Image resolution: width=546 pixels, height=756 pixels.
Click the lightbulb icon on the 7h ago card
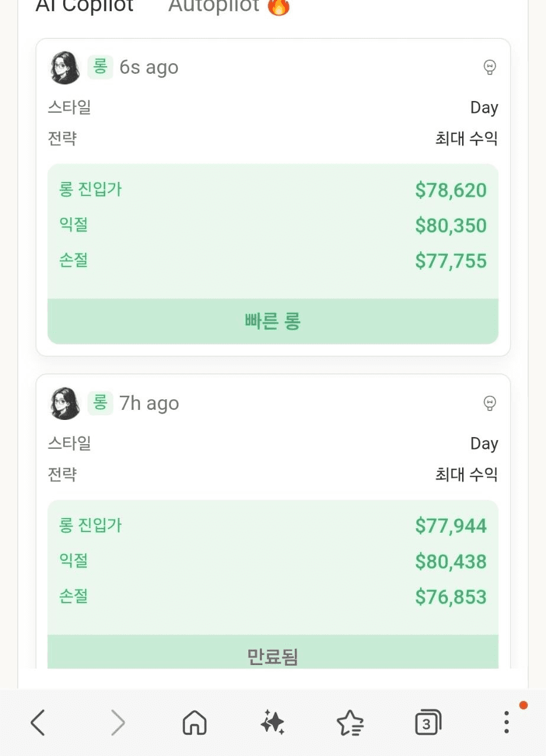tap(489, 403)
